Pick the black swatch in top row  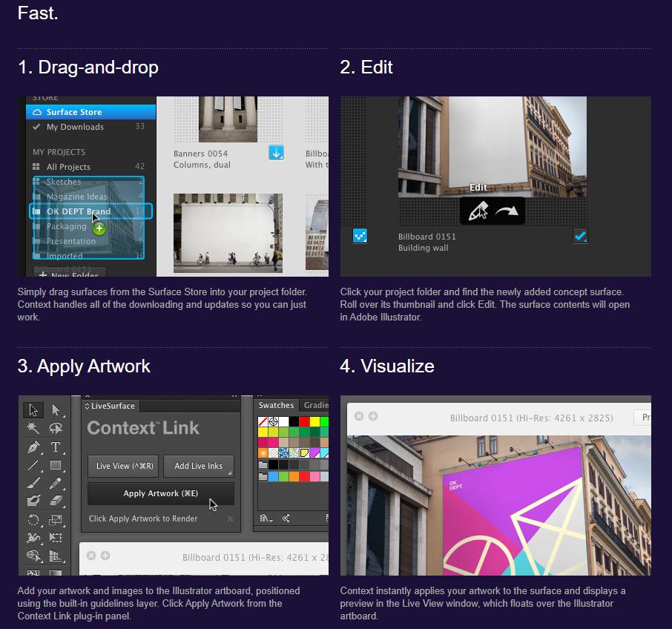[294, 421]
